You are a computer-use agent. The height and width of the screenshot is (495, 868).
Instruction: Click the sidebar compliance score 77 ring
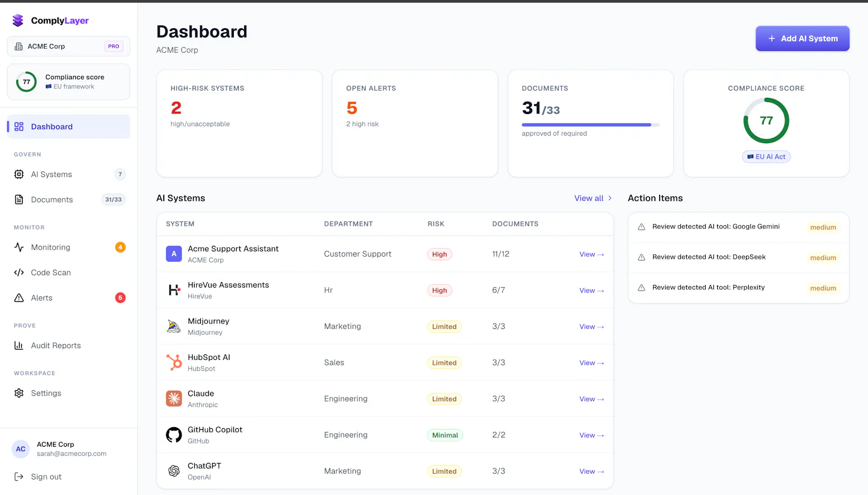[x=26, y=82]
